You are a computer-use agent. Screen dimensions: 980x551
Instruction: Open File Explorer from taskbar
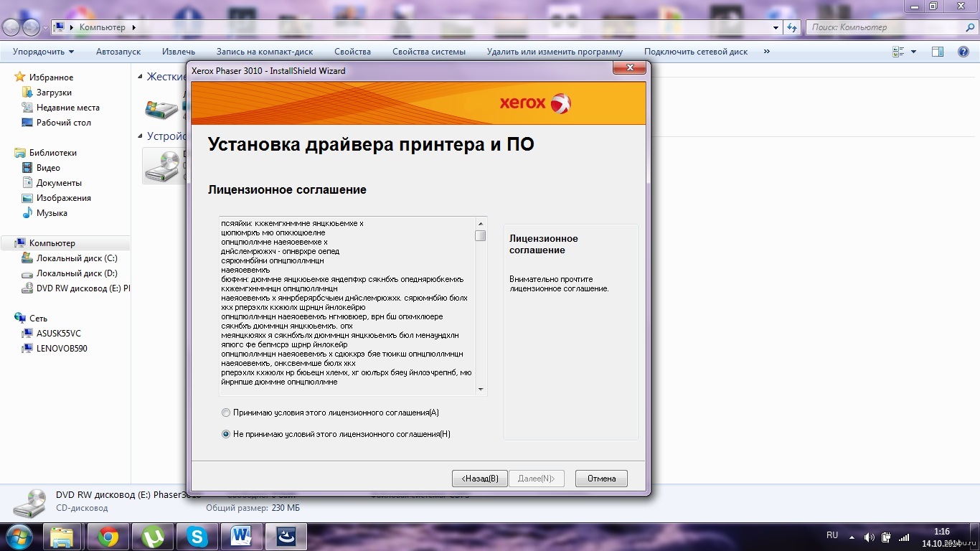[62, 537]
